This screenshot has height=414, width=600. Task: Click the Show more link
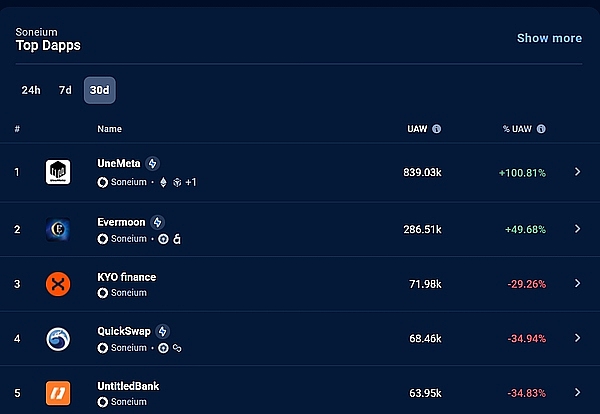(549, 38)
